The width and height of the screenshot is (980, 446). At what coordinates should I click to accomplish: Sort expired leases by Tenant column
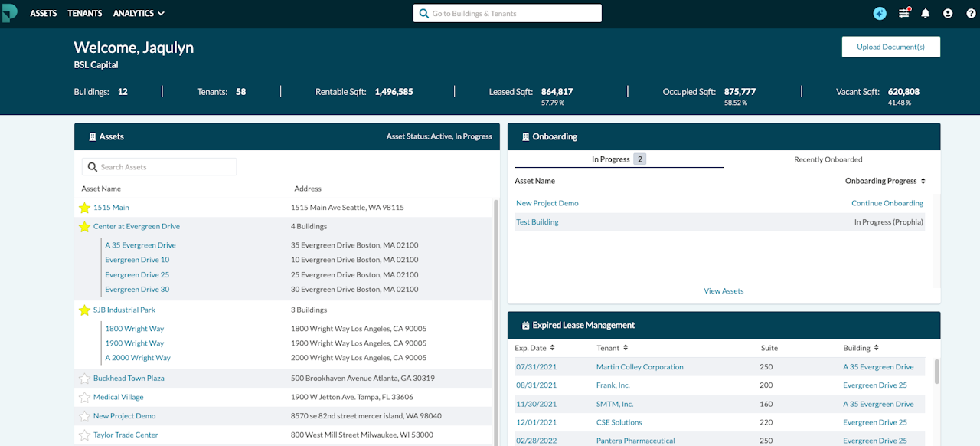(x=612, y=348)
